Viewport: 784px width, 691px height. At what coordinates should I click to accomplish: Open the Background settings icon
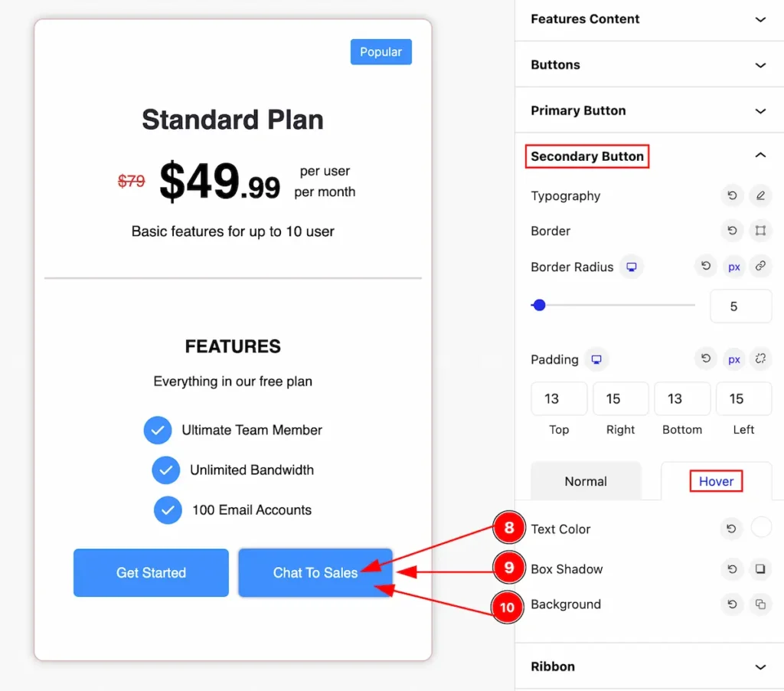(x=760, y=604)
